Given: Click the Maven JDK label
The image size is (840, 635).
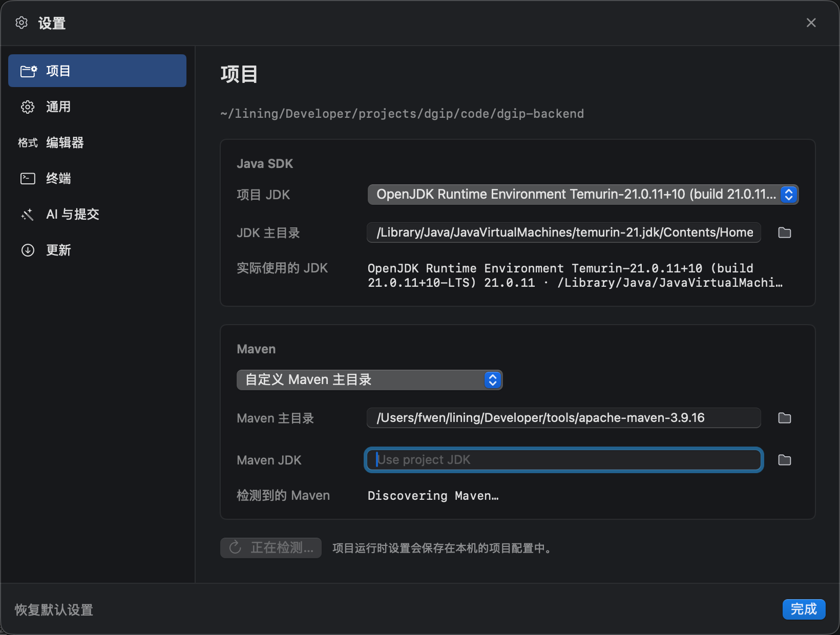Looking at the screenshot, I should pyautogui.click(x=269, y=460).
